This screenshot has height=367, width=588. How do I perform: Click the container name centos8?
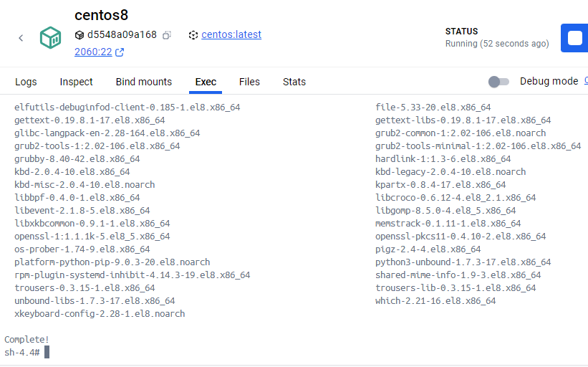point(101,15)
